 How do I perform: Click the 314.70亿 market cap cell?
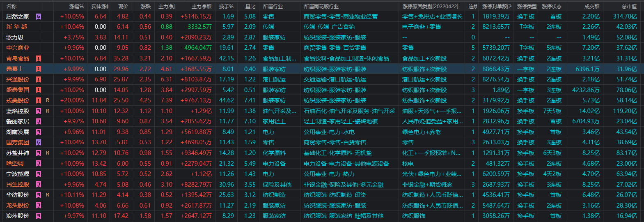tap(625, 16)
